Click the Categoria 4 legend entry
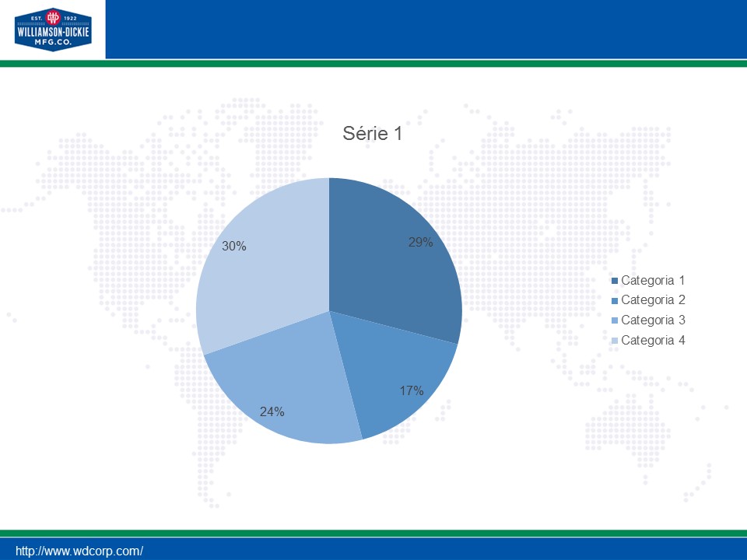 tap(648, 341)
